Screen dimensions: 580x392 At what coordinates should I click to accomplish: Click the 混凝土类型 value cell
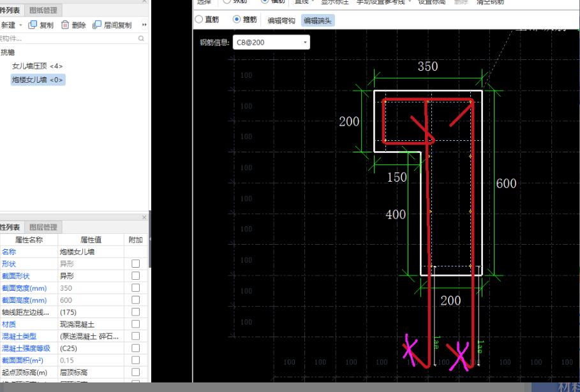[91, 336]
